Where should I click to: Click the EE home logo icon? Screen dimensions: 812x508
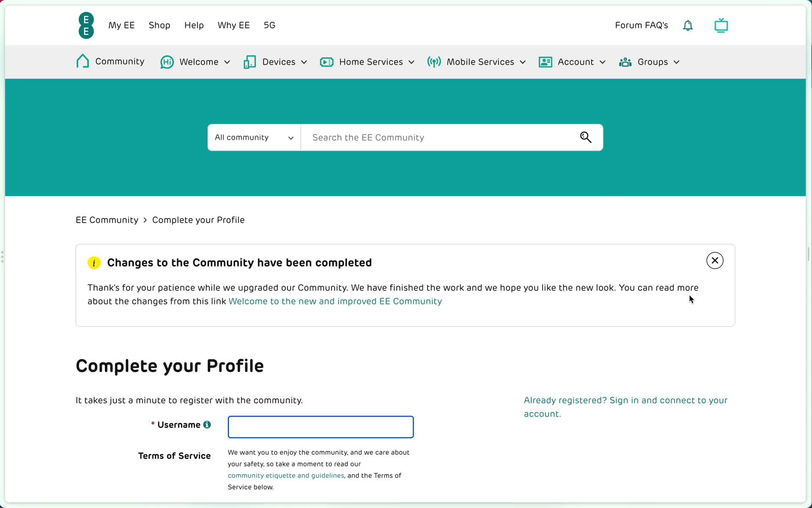click(87, 25)
